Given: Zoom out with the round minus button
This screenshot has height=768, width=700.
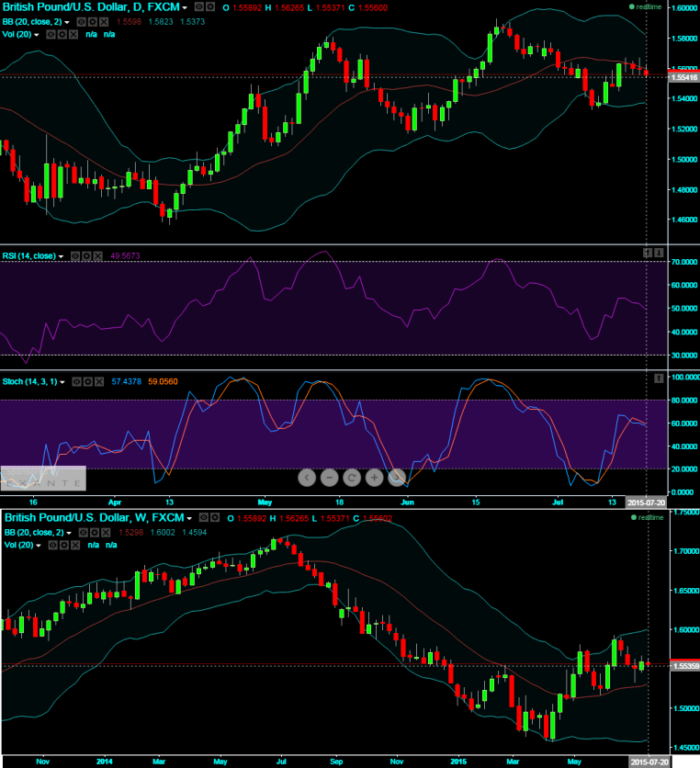Looking at the screenshot, I should (329, 478).
